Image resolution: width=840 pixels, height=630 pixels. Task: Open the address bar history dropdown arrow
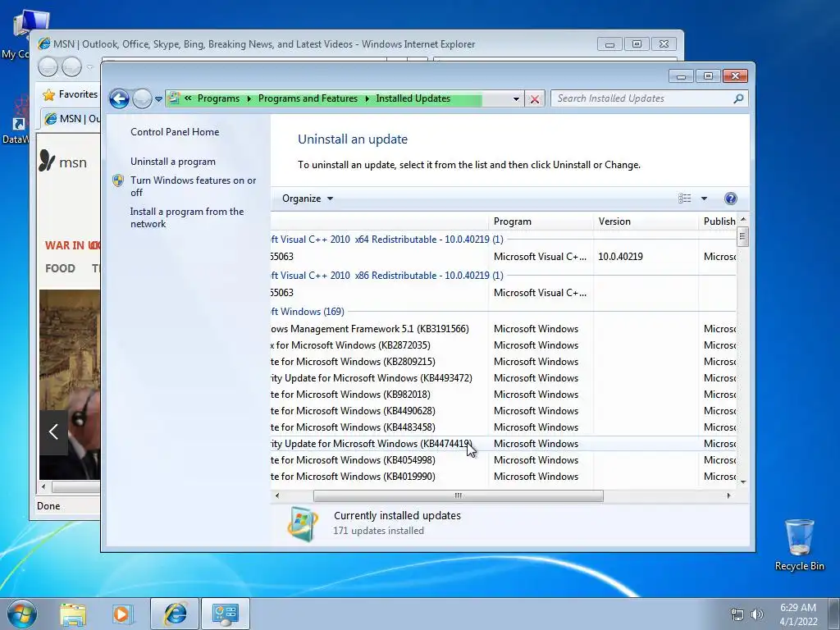516,98
